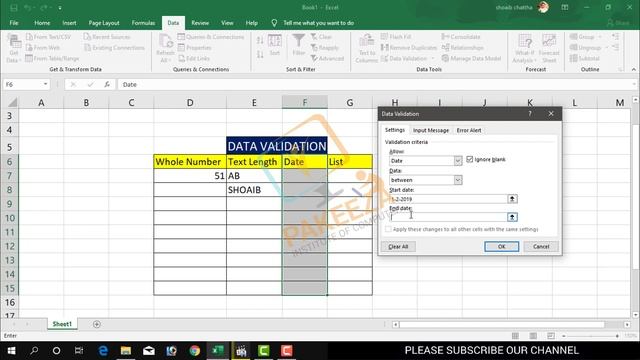Click inside the End date field
The width and height of the screenshot is (640, 360).
pos(448,217)
